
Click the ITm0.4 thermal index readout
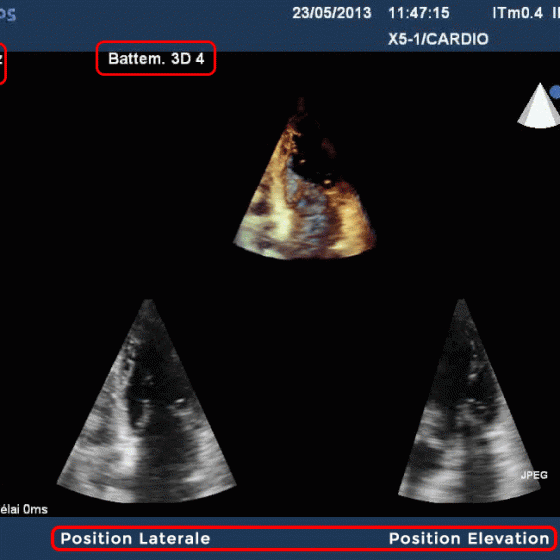(x=518, y=13)
